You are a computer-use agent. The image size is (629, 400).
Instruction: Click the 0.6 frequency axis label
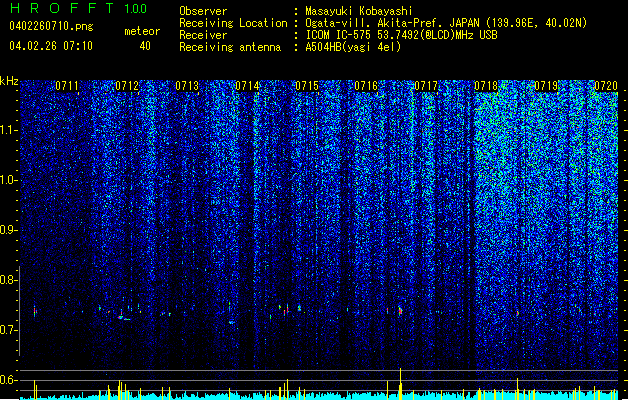(x=8, y=380)
